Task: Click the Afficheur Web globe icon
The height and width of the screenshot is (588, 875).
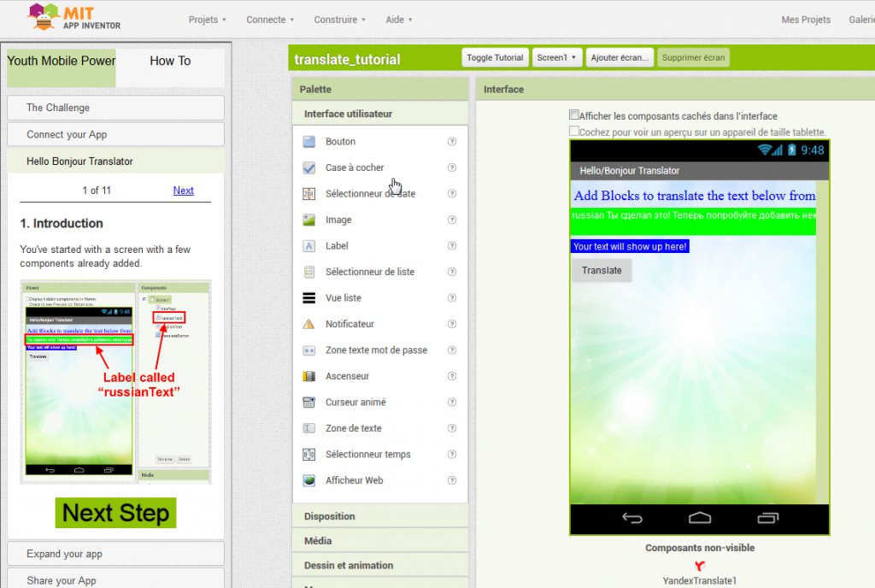Action: [309, 480]
